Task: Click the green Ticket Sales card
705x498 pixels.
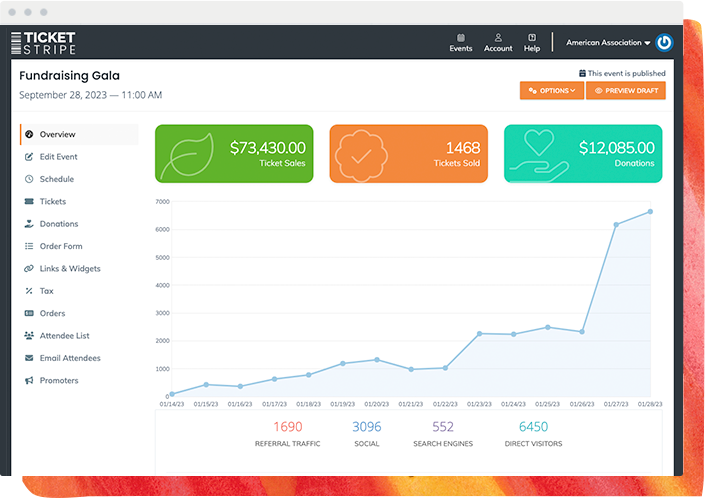Action: [234, 154]
